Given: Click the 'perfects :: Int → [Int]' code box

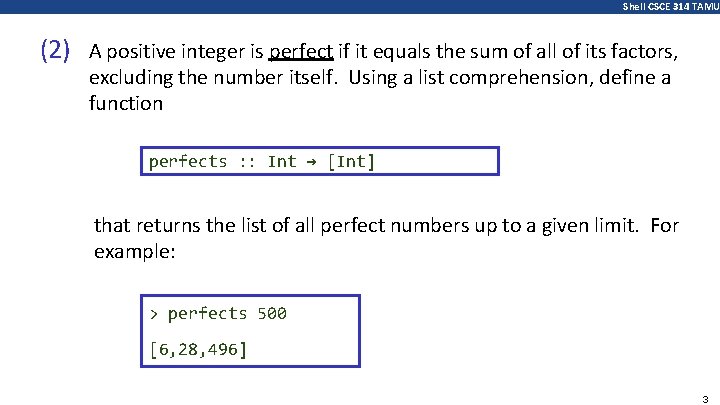Looking at the screenshot, I should point(320,161).
